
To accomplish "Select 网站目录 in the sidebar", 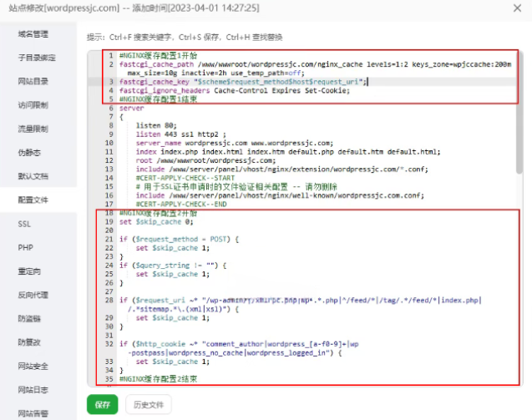I will (34, 82).
